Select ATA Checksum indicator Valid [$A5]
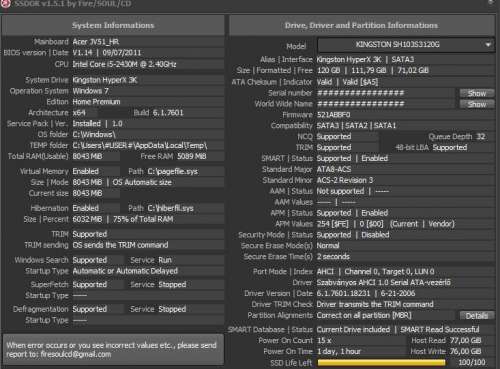The width and height of the screenshot is (500, 369). coord(360,82)
